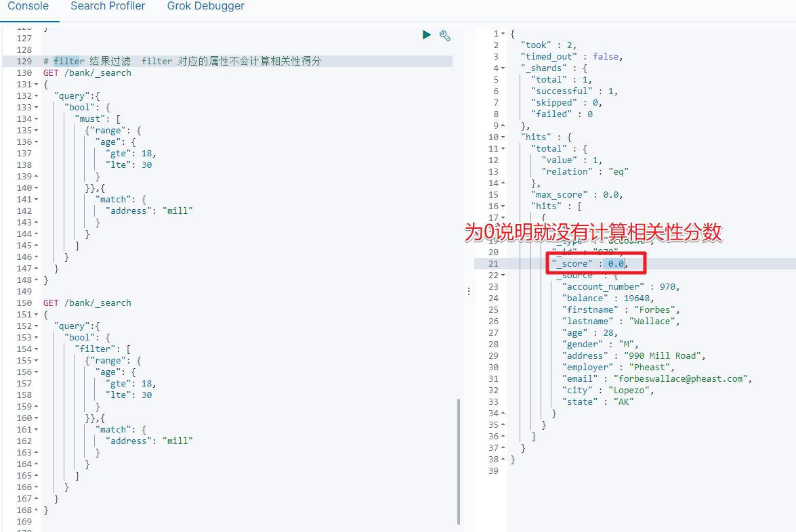Collapse the "query" block at line 132
The width and height of the screenshot is (796, 532).
pyautogui.click(x=36, y=96)
